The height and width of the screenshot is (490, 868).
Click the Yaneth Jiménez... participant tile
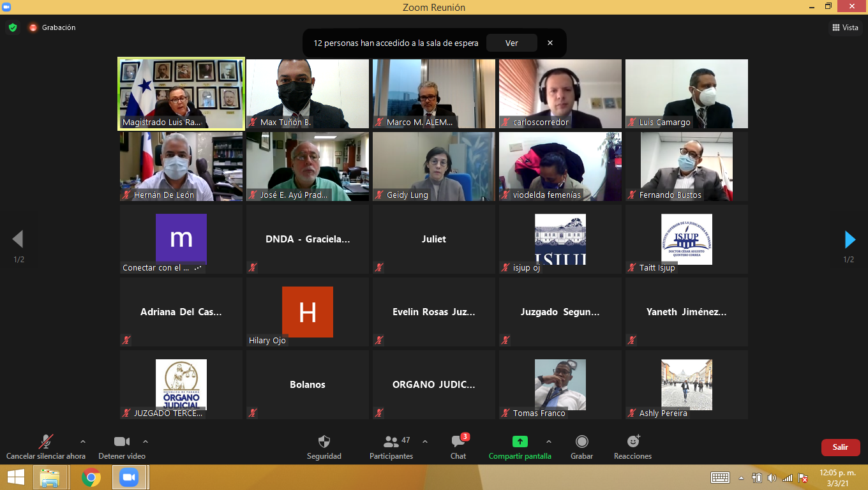(x=687, y=312)
